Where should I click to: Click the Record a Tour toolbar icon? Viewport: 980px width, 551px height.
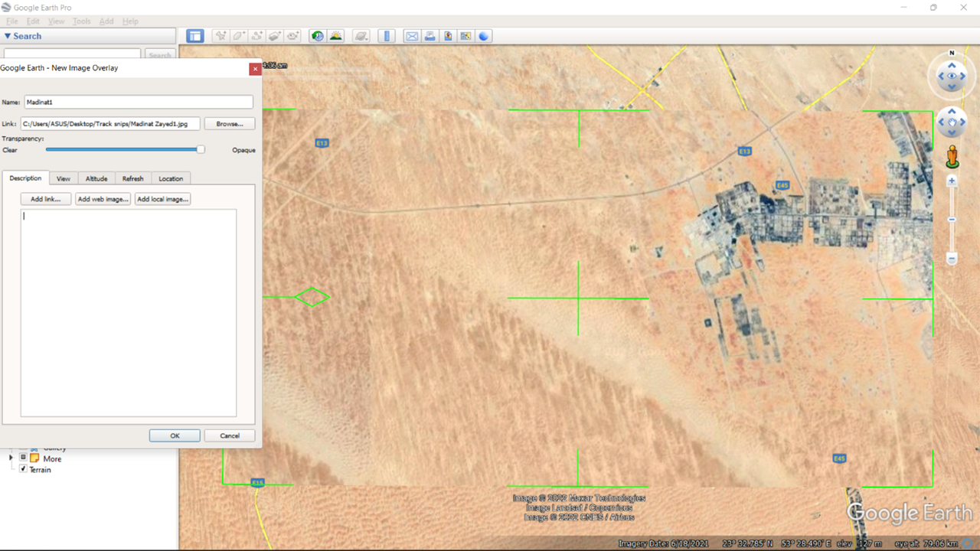(x=294, y=36)
